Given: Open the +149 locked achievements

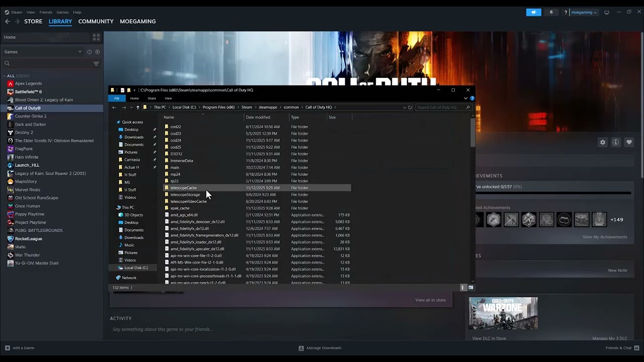Looking at the screenshot, I should (x=617, y=220).
